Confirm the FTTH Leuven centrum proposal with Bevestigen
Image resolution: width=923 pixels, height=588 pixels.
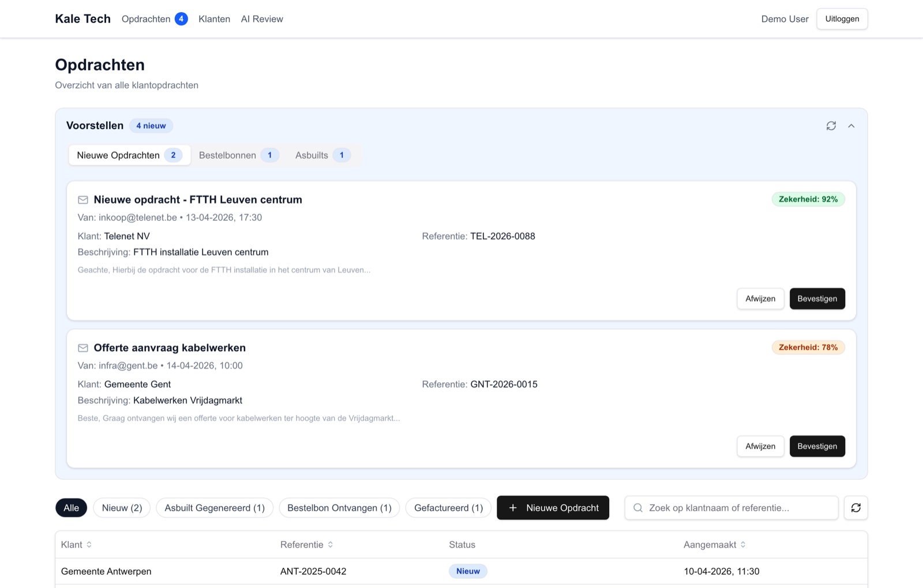[817, 299]
